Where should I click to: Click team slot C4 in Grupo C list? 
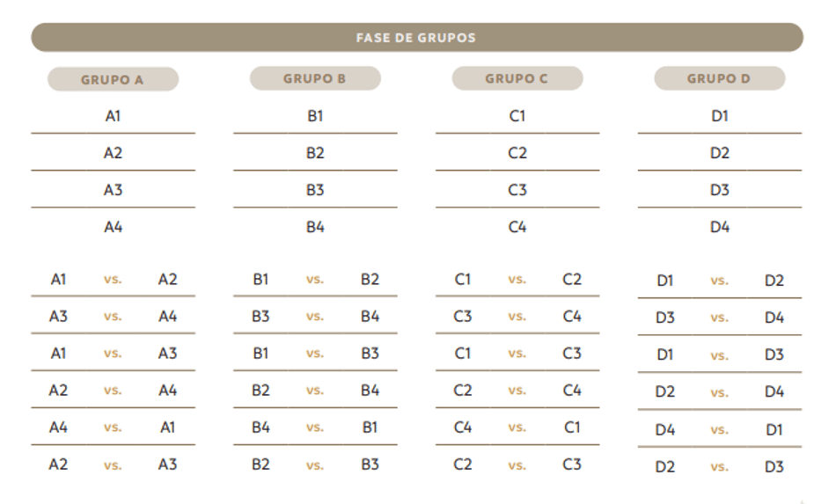coord(517,227)
